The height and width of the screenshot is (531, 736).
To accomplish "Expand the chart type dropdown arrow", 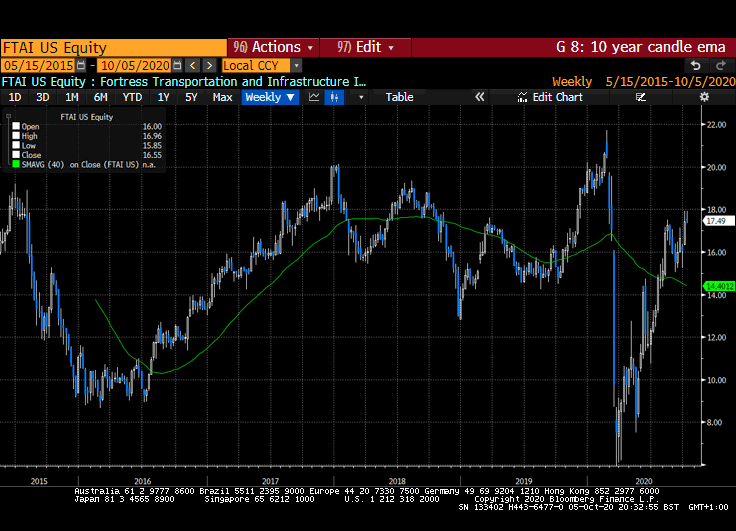I will (x=361, y=98).
